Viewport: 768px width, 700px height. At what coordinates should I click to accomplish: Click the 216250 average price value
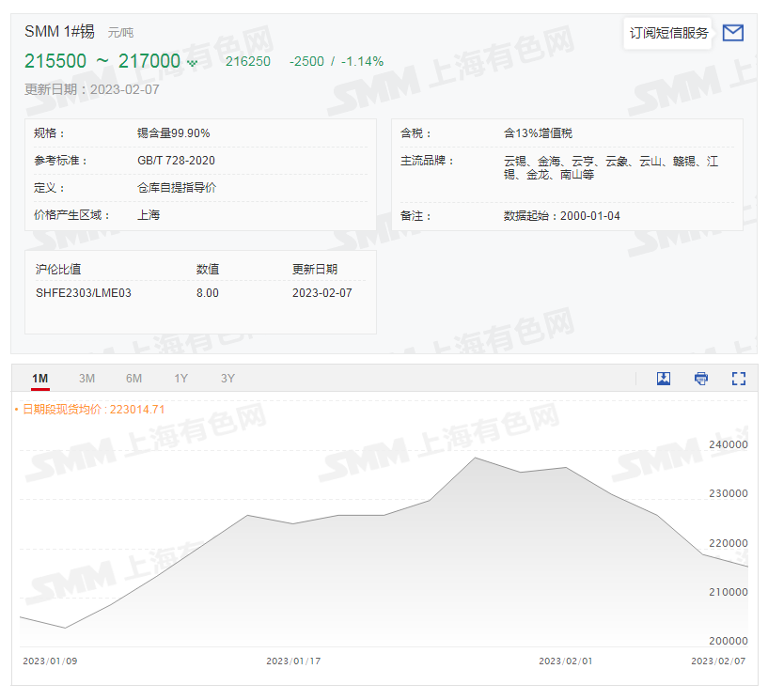(248, 62)
